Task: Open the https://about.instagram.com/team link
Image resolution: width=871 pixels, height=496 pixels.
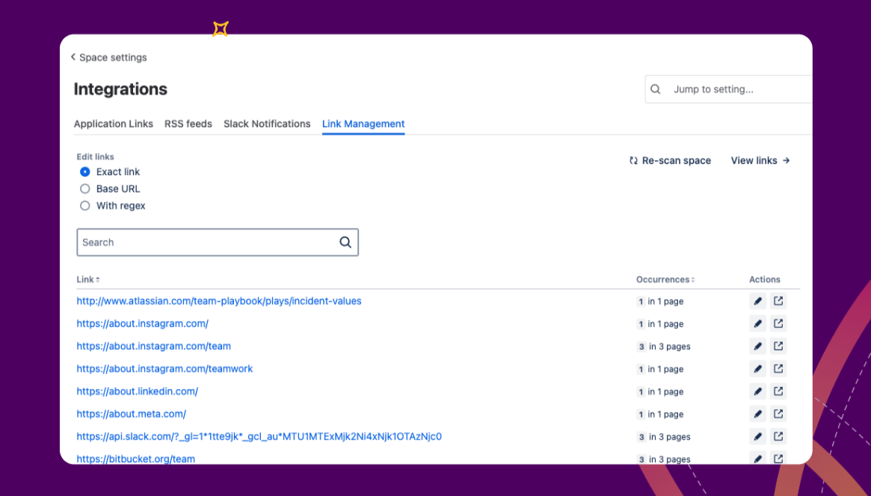Action: pos(154,346)
